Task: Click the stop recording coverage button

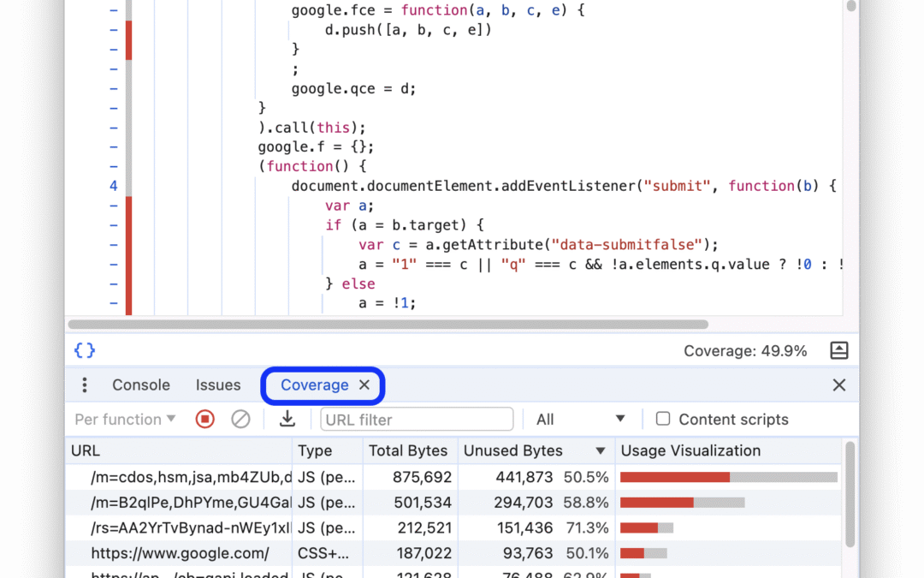Action: [x=204, y=419]
